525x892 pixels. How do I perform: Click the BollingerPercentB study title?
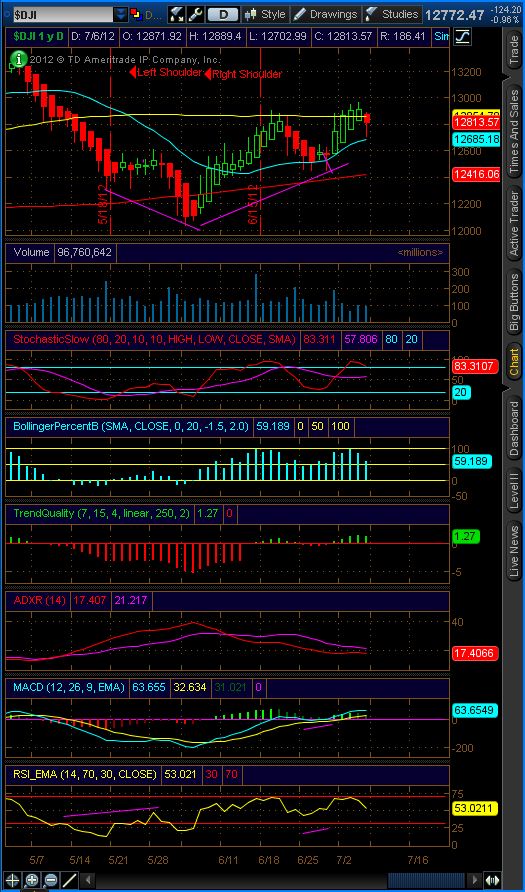[x=131, y=426]
